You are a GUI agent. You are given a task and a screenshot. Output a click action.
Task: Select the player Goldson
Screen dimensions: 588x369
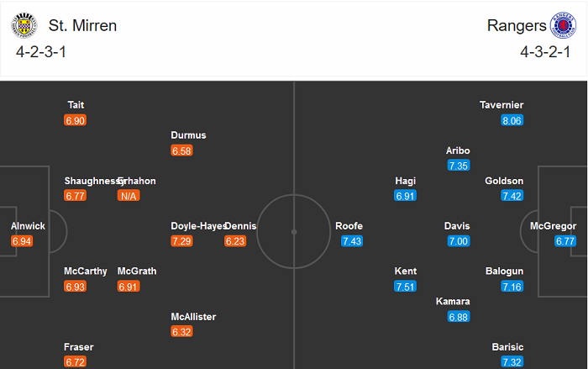tap(504, 181)
